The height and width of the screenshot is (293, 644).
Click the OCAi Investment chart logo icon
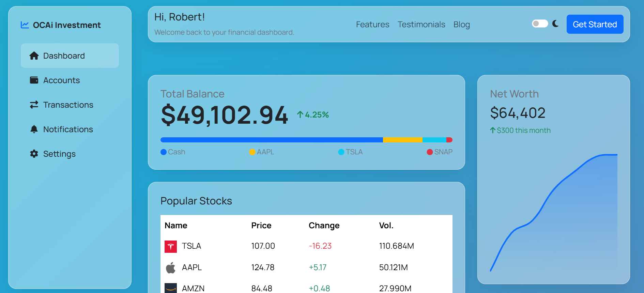point(25,25)
